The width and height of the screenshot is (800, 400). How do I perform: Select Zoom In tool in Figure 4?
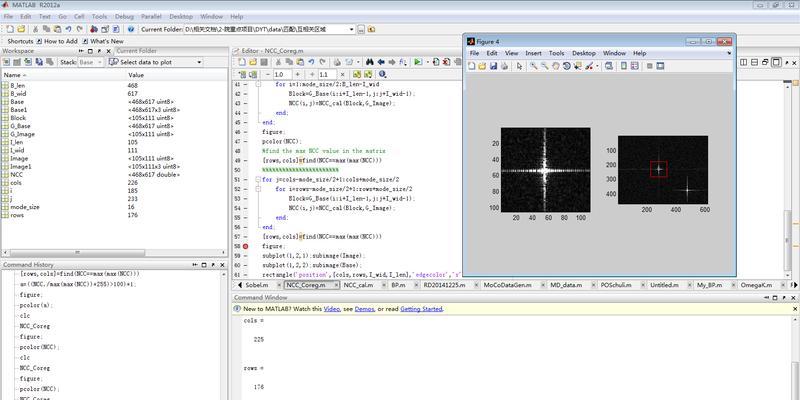pyautogui.click(x=534, y=66)
